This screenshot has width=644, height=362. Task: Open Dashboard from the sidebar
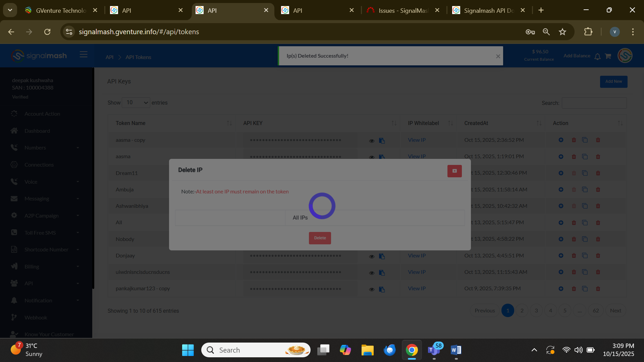coord(37,131)
